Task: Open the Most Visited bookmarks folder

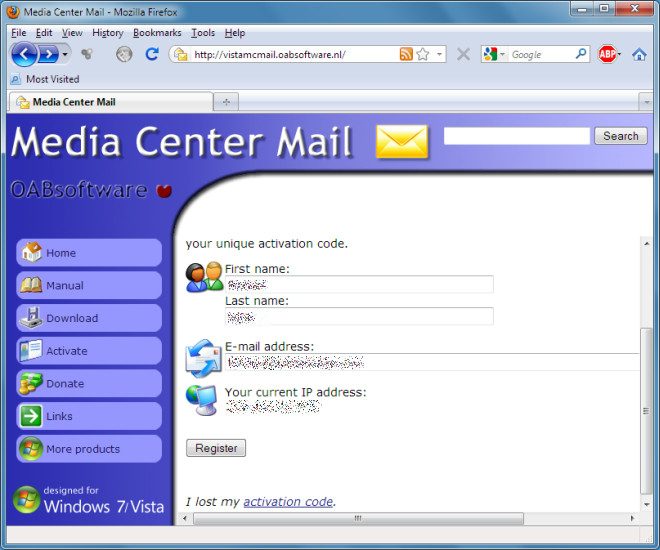Action: coord(45,79)
